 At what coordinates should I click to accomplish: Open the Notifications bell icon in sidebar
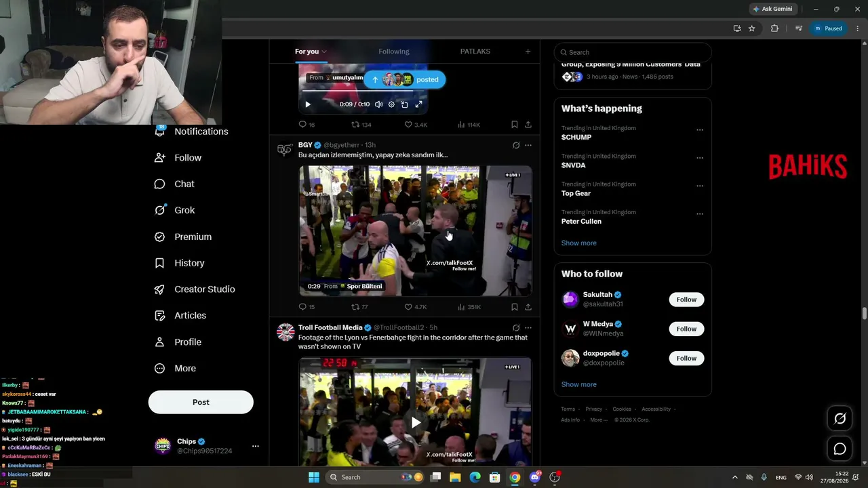[x=160, y=131]
